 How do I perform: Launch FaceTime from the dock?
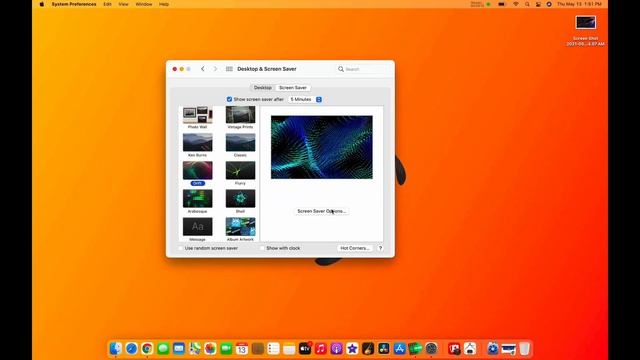(x=226, y=349)
